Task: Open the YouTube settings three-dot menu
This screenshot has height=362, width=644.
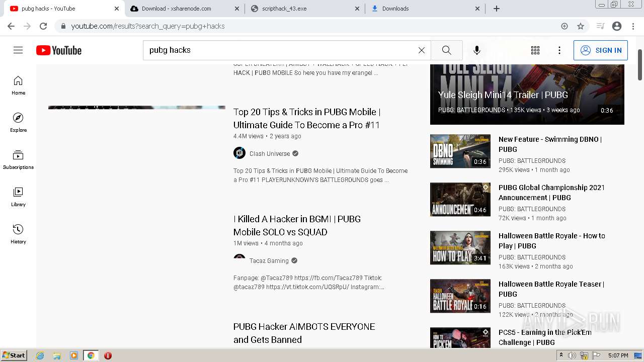Action: click(559, 50)
